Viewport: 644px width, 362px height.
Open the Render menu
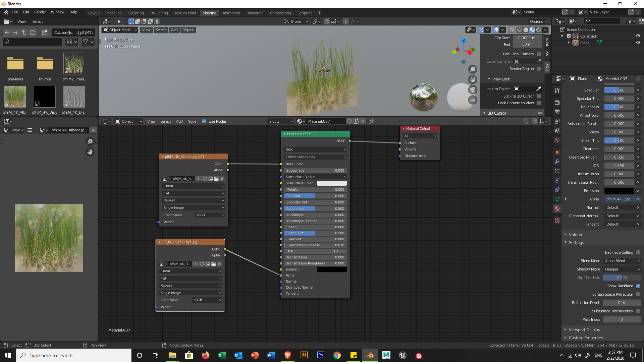(40, 12)
